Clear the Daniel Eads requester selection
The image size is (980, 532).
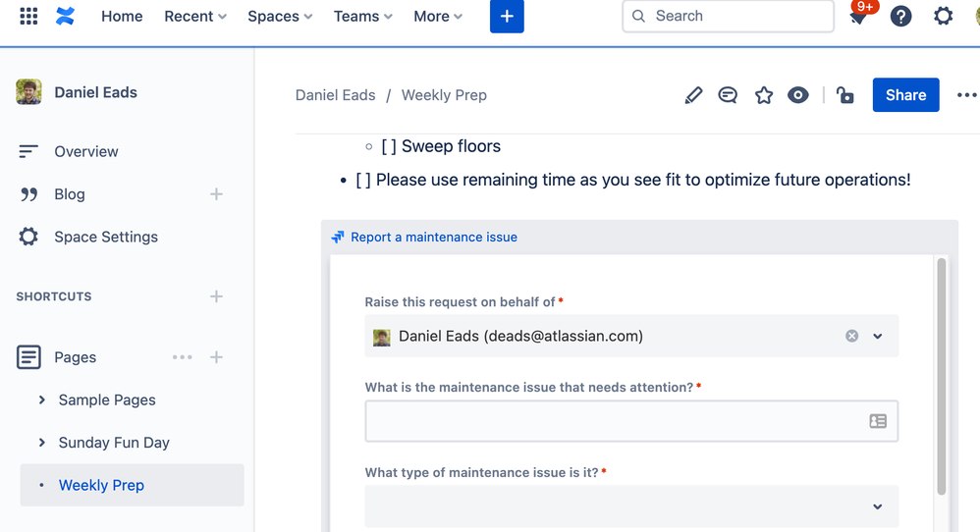point(852,336)
